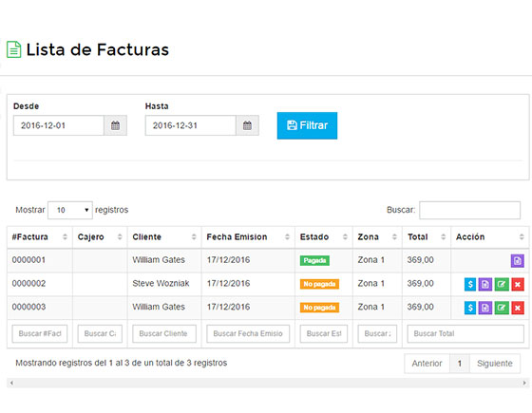Screen dimensions: 532x413
Task: Click the Filtrar button
Action: 307,125
